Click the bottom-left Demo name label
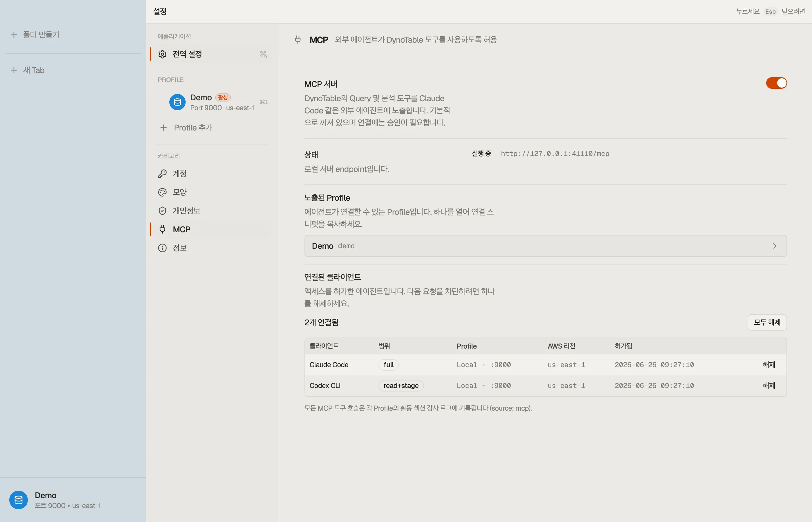Image resolution: width=812 pixels, height=522 pixels. [46, 496]
